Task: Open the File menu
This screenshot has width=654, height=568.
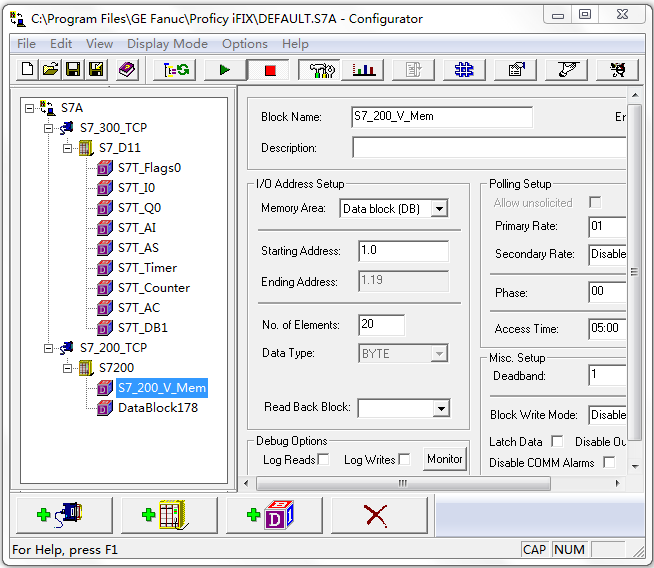Action: (26, 44)
